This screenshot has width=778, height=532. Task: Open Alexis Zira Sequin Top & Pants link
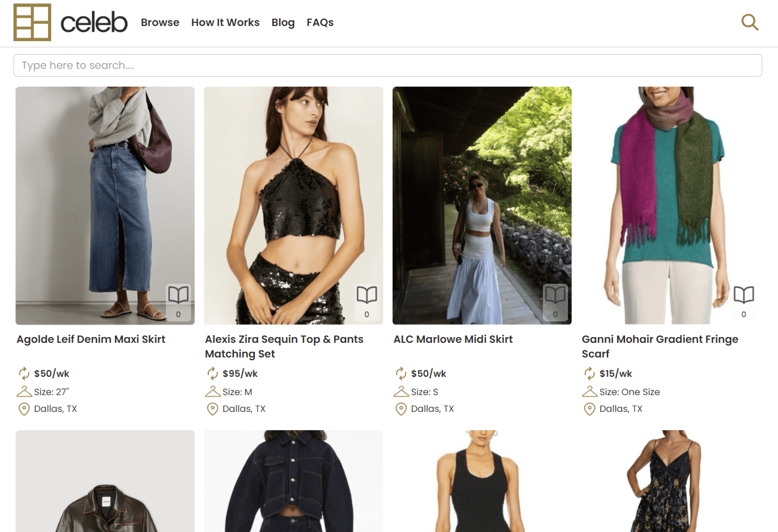(284, 346)
